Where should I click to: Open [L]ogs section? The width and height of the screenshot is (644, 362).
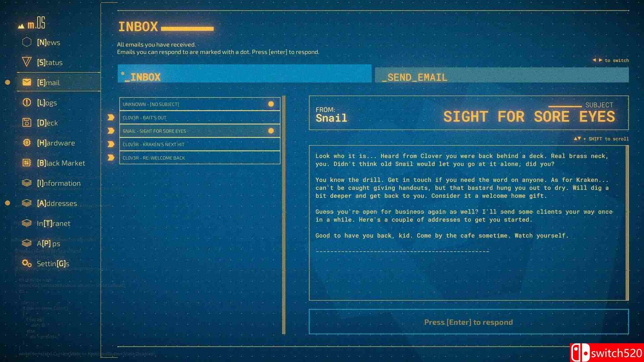[x=47, y=102]
